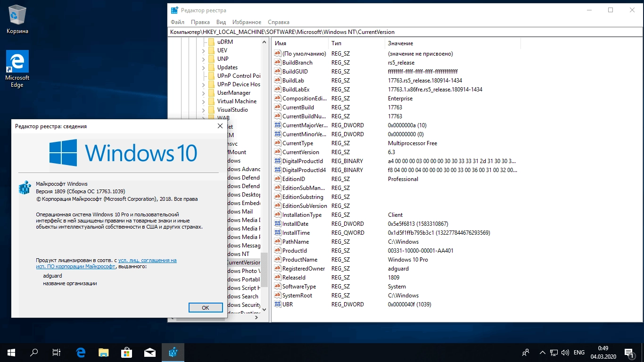Launch Edge from the taskbar
This screenshot has width=644, height=362.
pyautogui.click(x=81, y=352)
